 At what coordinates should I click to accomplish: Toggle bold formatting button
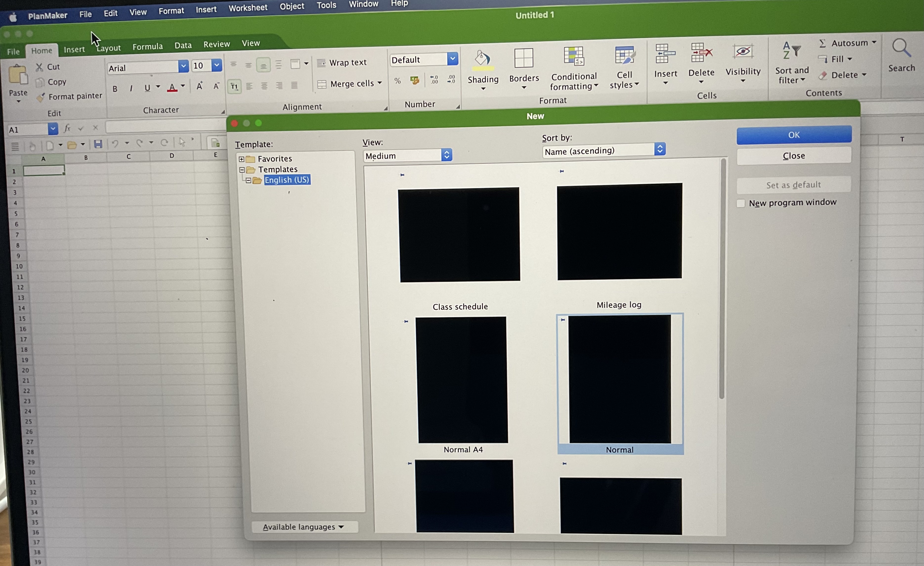point(115,89)
